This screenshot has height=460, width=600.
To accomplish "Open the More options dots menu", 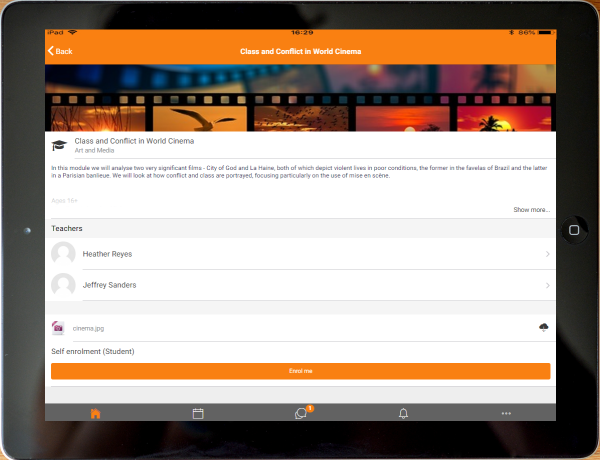I will 506,413.
